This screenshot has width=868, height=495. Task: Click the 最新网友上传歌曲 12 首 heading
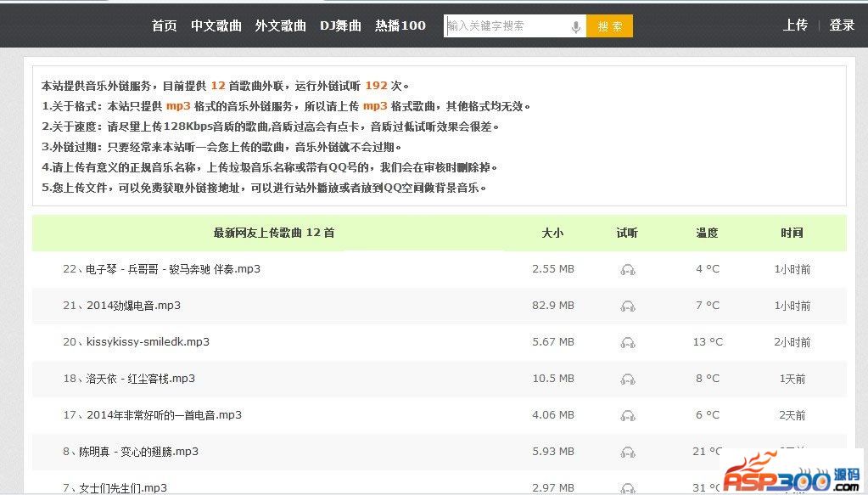coord(274,233)
